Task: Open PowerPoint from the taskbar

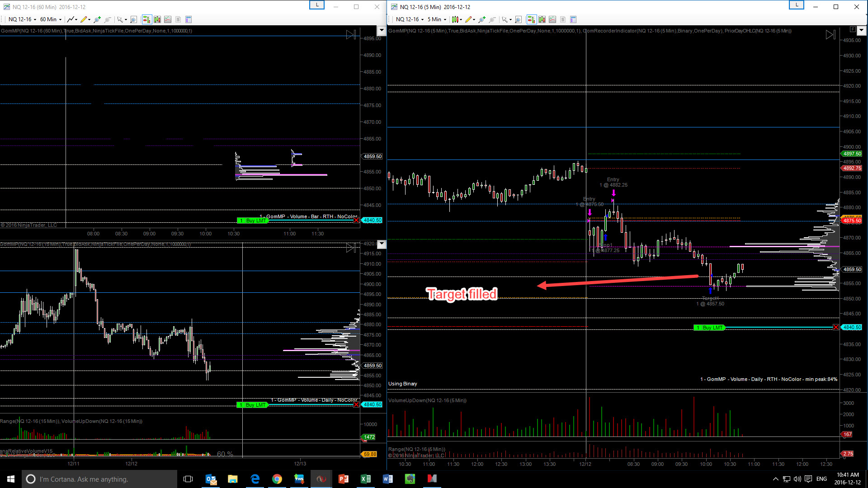Action: (344, 479)
